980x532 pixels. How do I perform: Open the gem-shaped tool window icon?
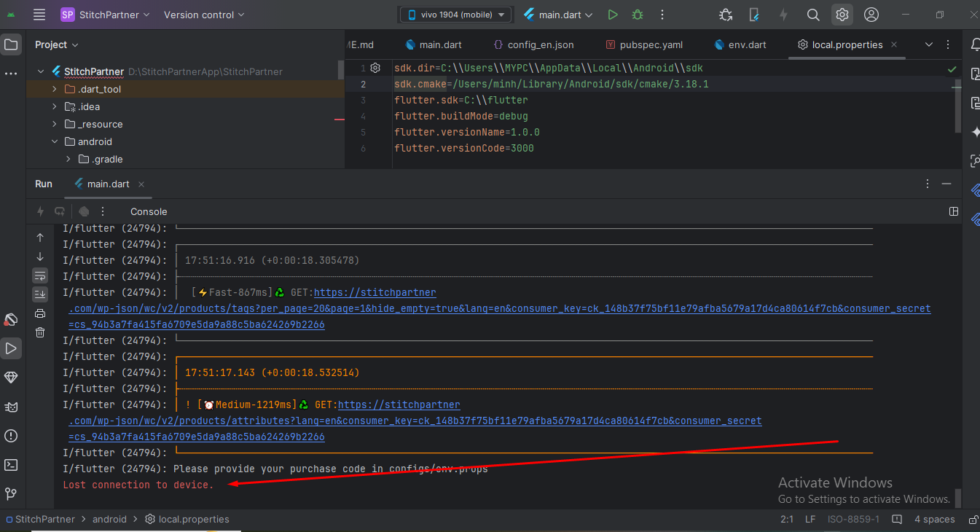11,378
